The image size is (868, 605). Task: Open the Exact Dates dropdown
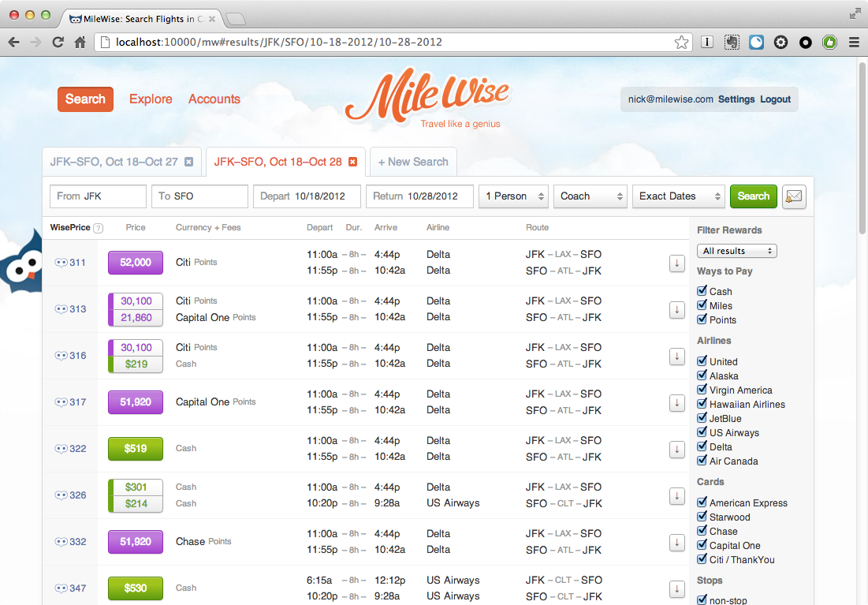pos(679,196)
